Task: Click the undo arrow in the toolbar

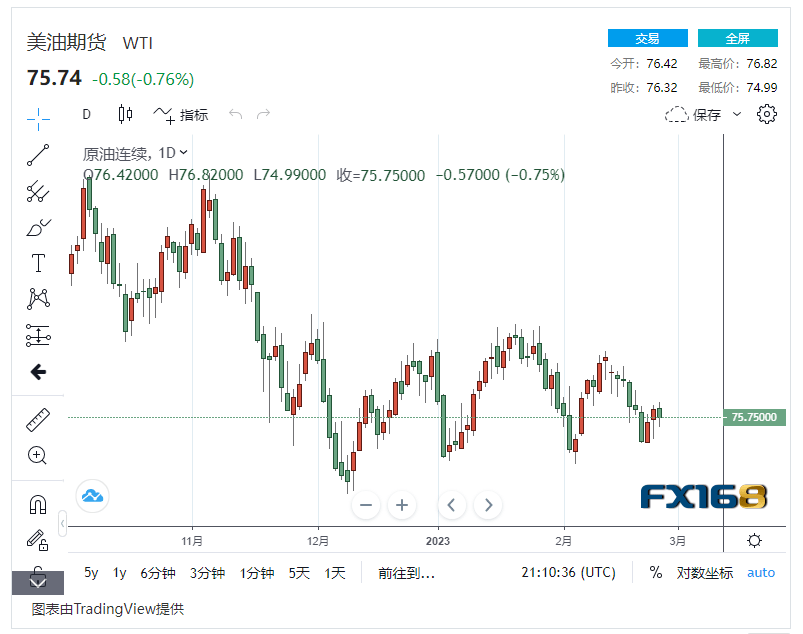Action: point(235,114)
